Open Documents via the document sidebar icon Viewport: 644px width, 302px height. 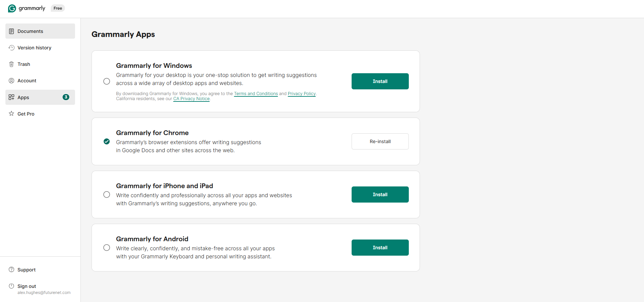11,31
